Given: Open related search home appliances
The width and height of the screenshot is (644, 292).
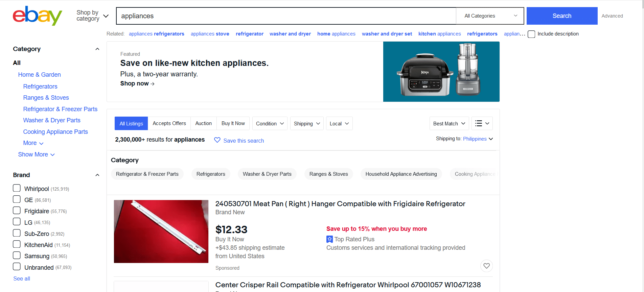Looking at the screenshot, I should (x=336, y=34).
